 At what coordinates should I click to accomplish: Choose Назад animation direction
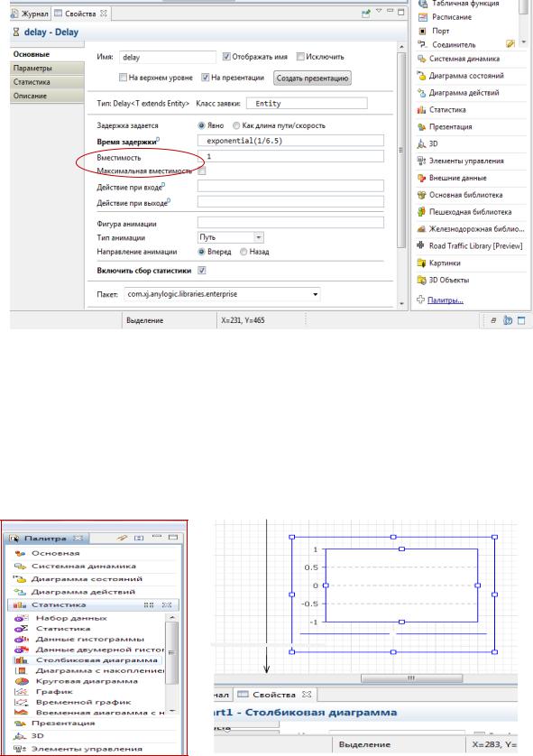point(244,252)
